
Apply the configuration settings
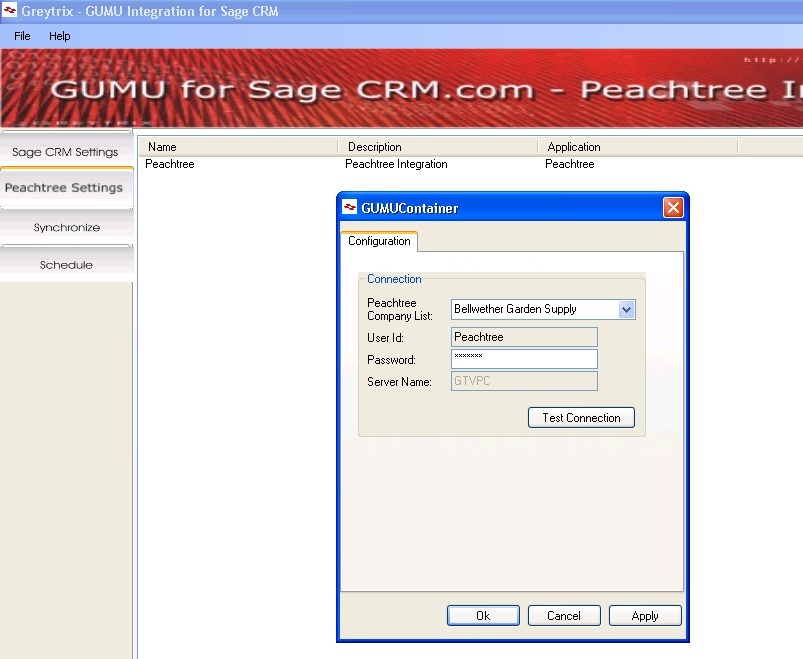pos(645,615)
